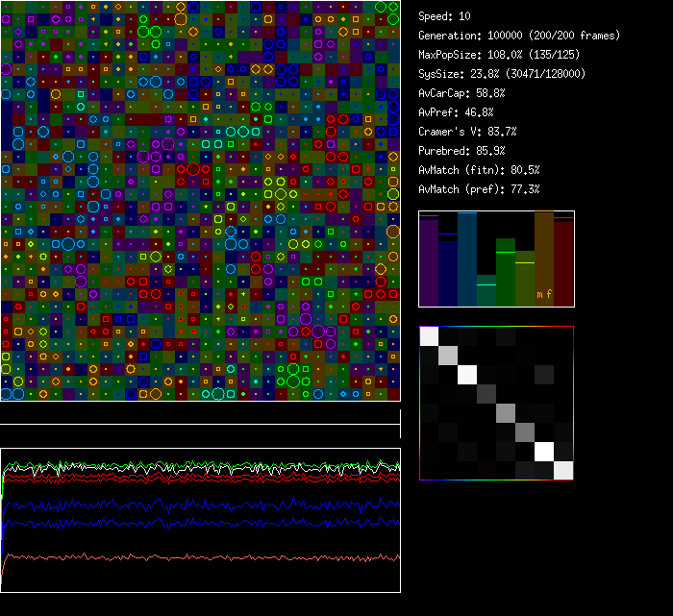Click the navy bar beside the purple bar
The image size is (673, 616).
(x=448, y=273)
